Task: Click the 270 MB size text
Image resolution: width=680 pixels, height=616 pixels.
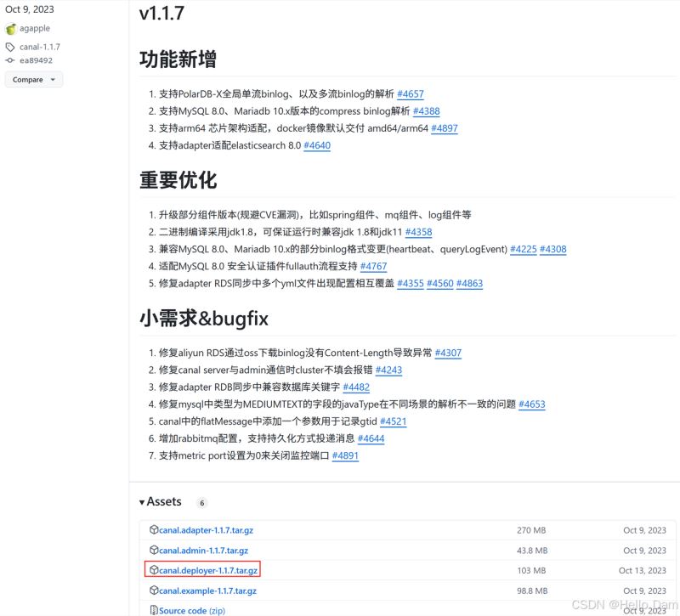Action: (x=531, y=530)
